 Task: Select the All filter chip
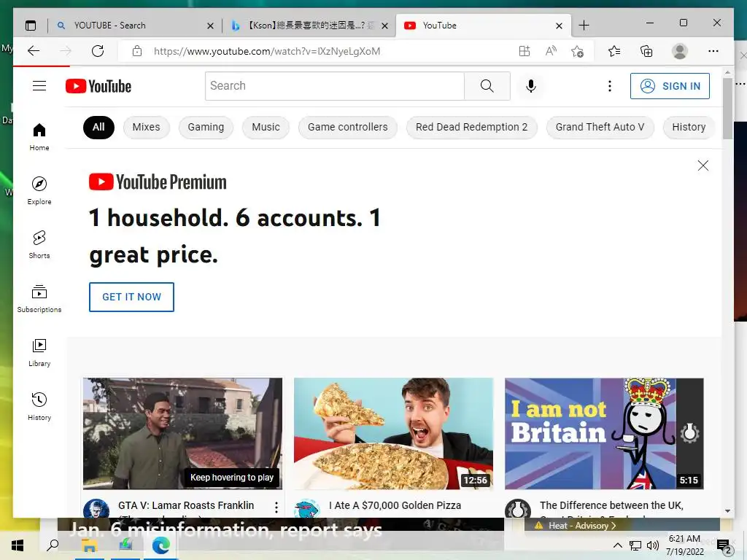98,127
